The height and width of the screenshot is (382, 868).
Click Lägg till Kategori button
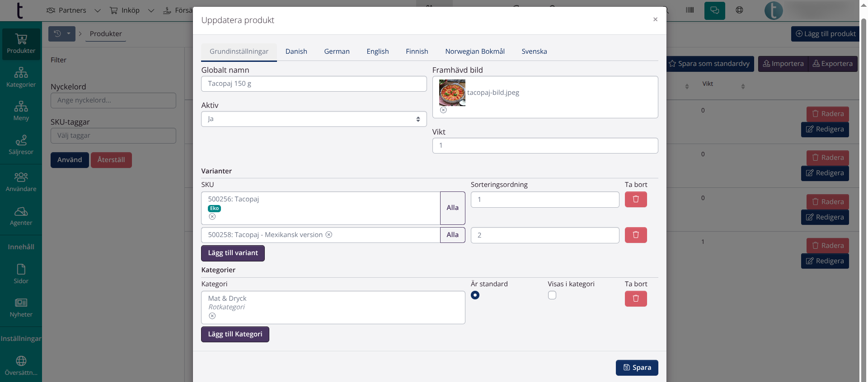[x=235, y=335]
